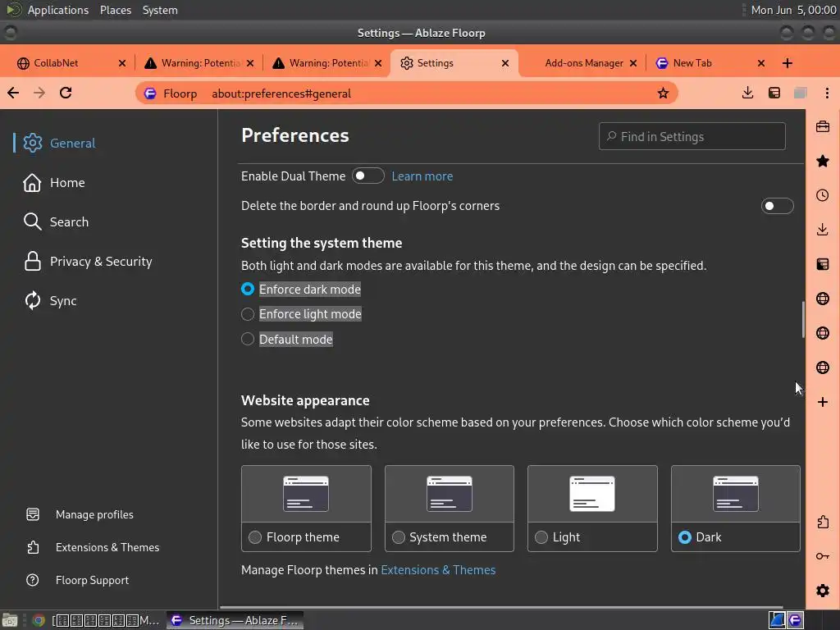
Task: Open the Applications menu
Action: (58, 10)
